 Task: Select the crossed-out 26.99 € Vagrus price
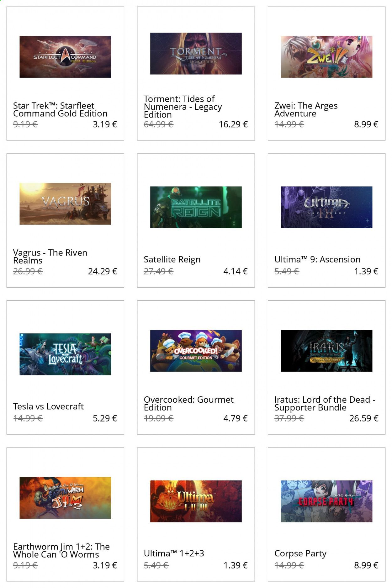[x=28, y=271]
